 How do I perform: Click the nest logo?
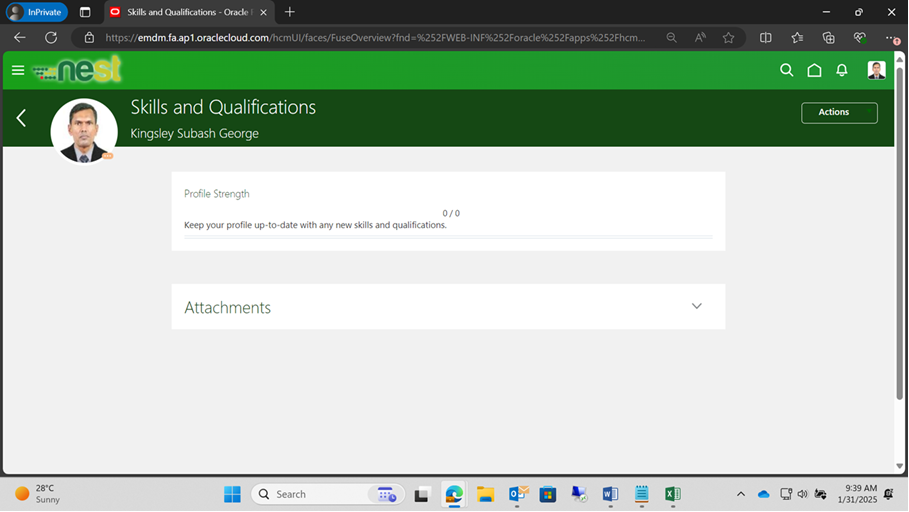77,70
